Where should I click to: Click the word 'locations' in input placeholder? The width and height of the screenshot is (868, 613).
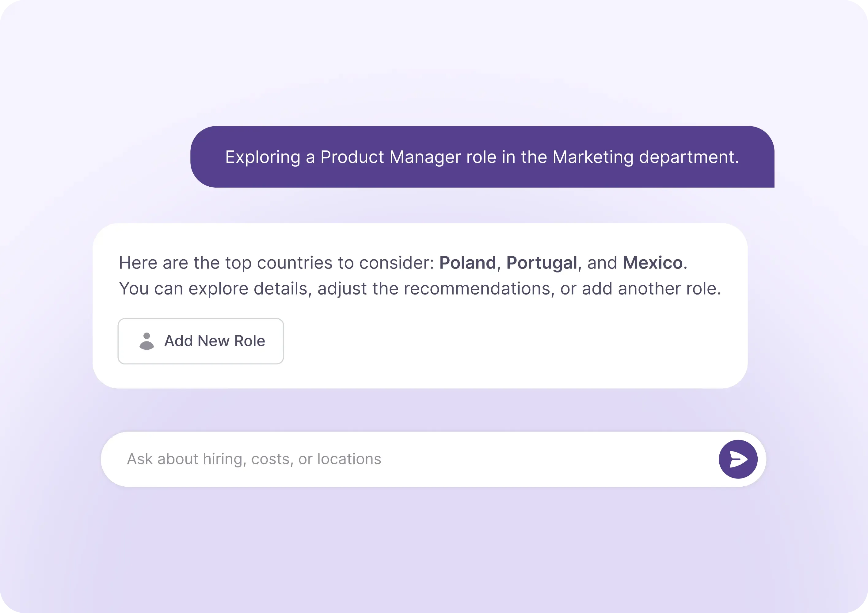(x=349, y=459)
